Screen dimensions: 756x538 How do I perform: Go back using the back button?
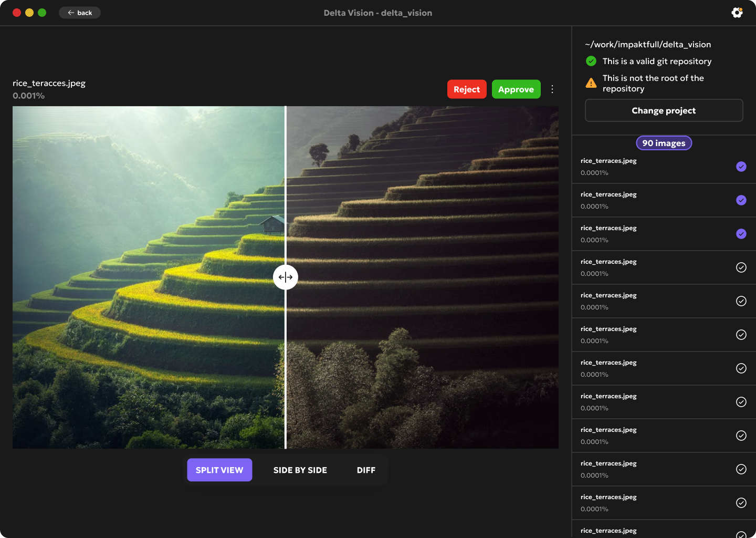pyautogui.click(x=80, y=13)
